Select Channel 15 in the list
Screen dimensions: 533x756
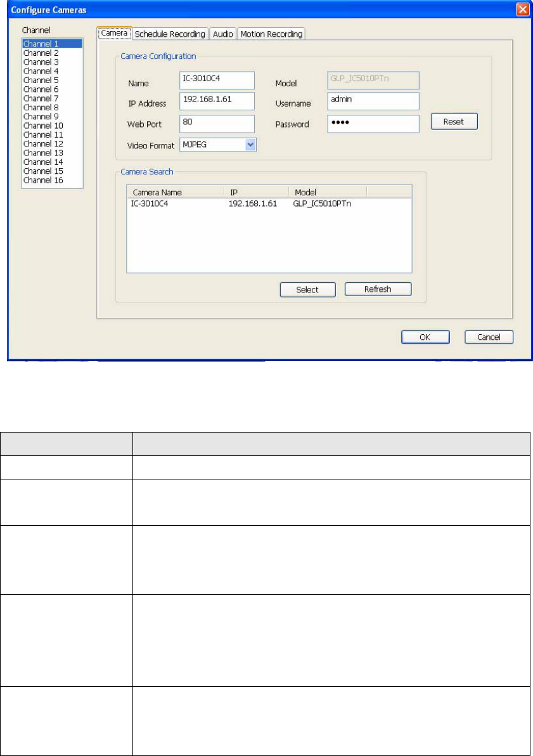point(52,171)
